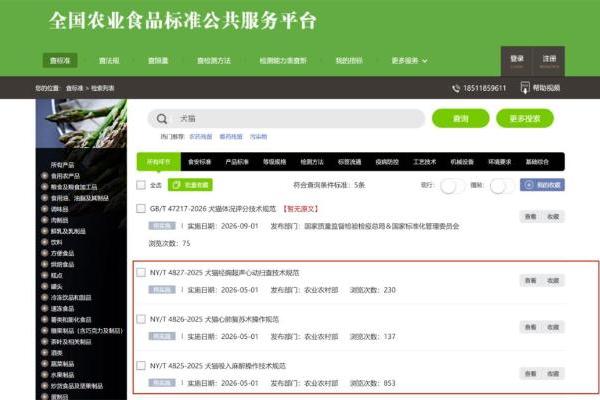
Task: Click in the search input field
Action: [286, 119]
